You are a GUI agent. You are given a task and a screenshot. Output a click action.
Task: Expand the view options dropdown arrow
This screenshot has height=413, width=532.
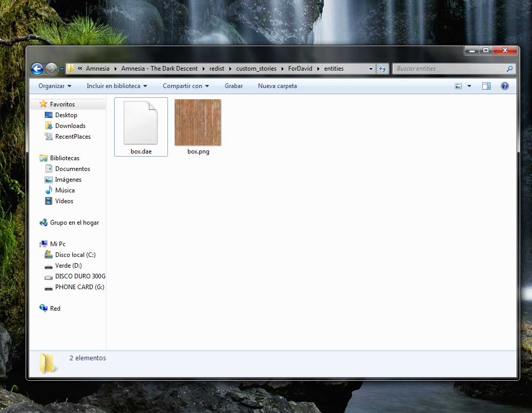(469, 86)
